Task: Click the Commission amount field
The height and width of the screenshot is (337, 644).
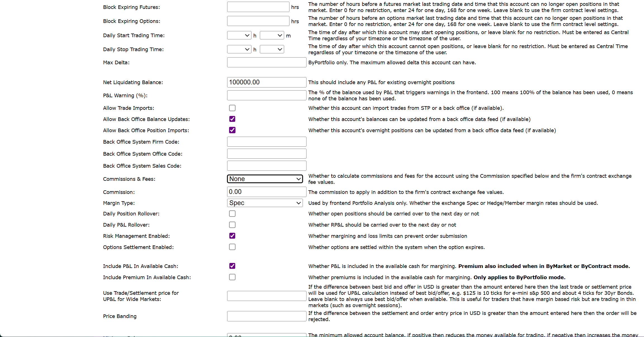Action: pos(267,192)
